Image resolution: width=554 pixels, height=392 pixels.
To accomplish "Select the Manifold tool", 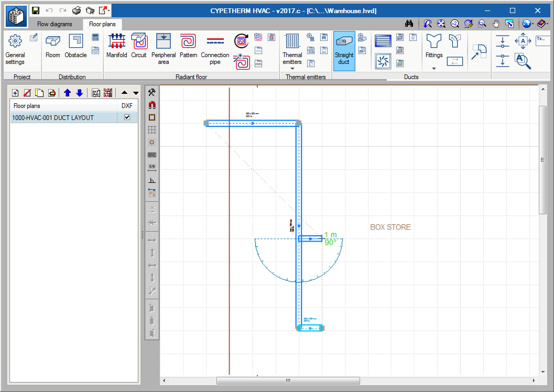I will [x=116, y=46].
